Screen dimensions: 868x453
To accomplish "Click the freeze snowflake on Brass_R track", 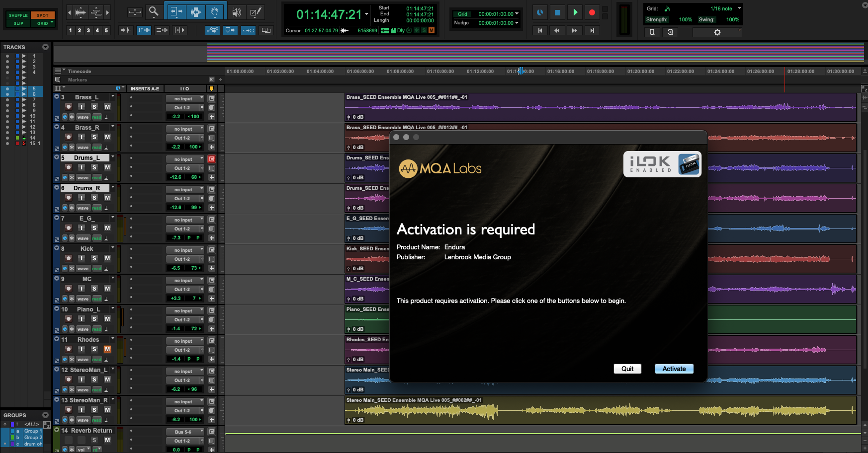I will coord(72,147).
